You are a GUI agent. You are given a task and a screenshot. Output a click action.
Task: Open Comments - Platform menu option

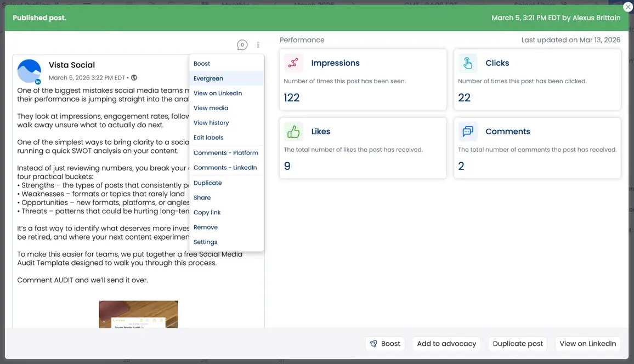(225, 153)
